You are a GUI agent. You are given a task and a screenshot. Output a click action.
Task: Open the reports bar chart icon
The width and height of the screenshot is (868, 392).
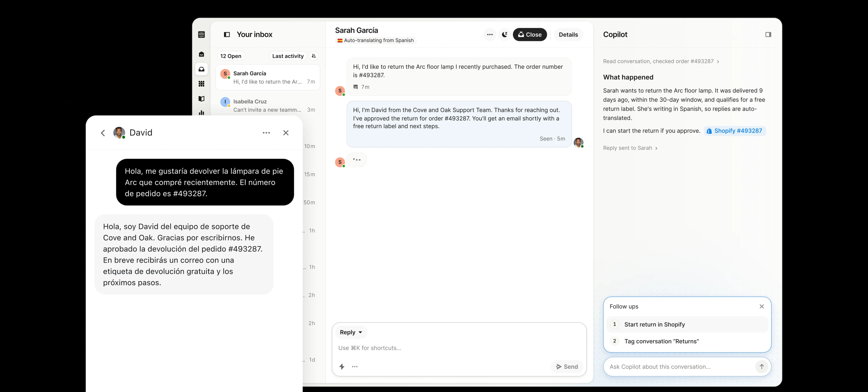201,113
